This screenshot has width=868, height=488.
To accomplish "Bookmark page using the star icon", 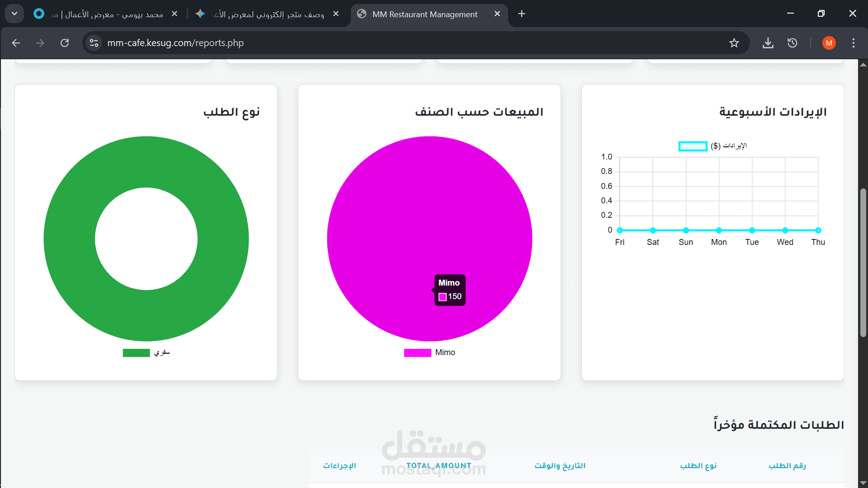I will pyautogui.click(x=734, y=43).
